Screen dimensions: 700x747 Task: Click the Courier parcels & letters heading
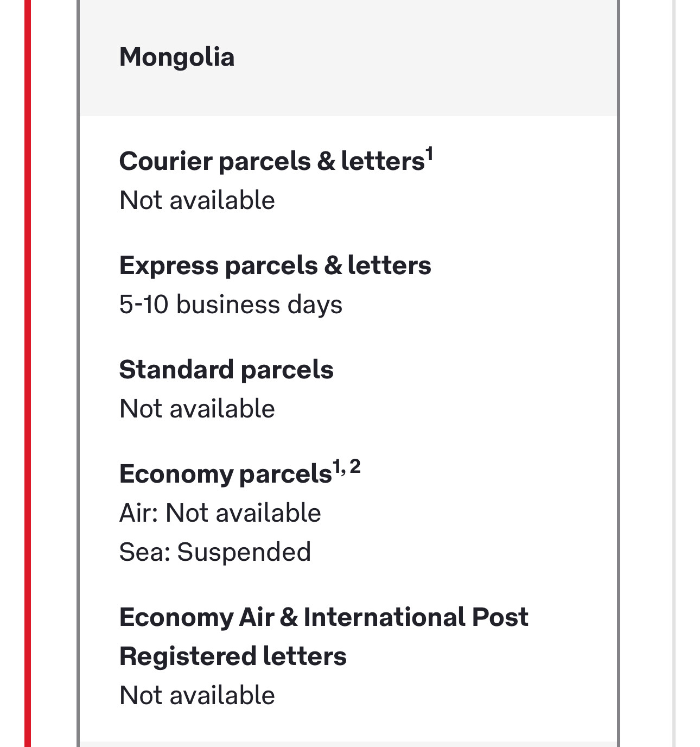click(272, 161)
